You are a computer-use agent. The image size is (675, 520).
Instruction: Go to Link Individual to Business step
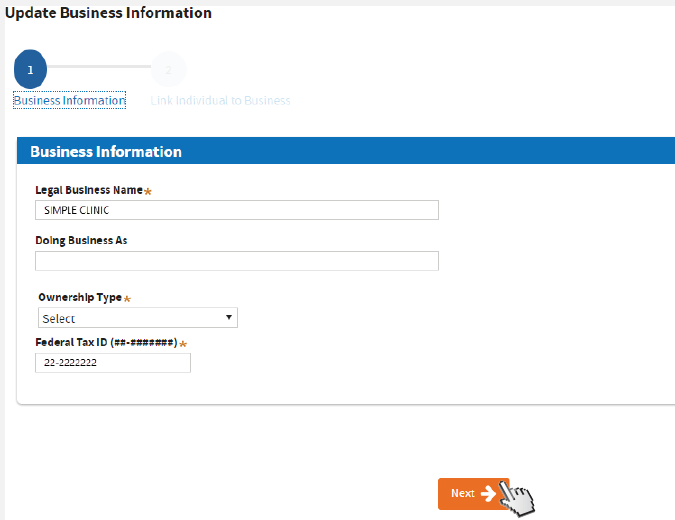tap(220, 101)
